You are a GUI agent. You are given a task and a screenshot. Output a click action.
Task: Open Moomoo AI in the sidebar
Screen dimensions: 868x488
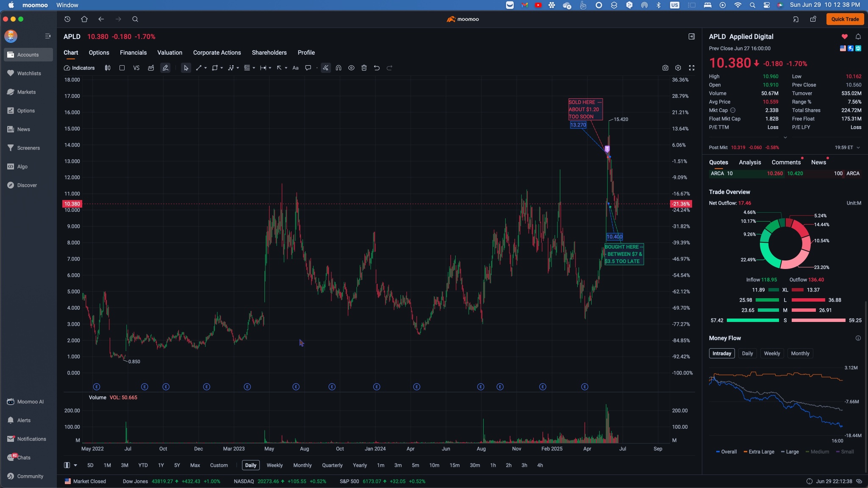pos(28,402)
